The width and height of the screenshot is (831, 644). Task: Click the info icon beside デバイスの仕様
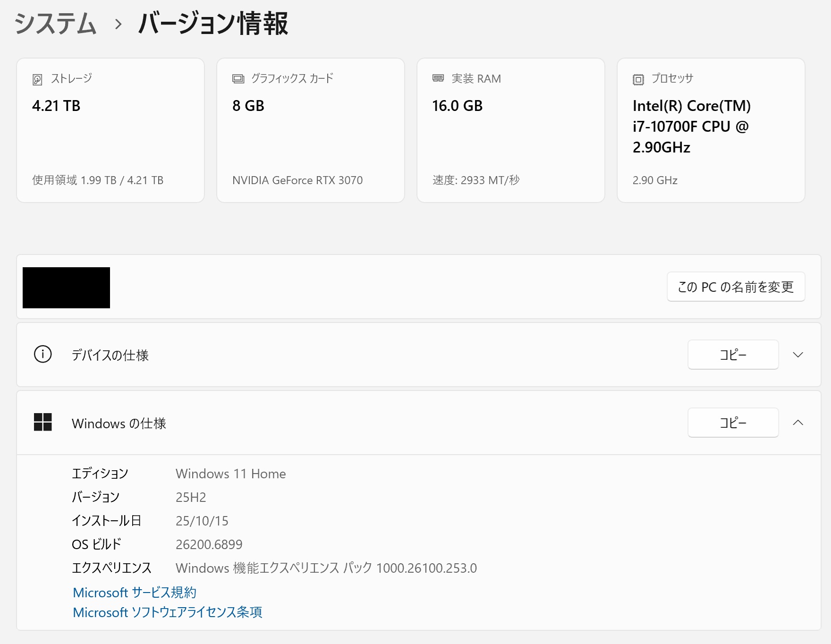pyautogui.click(x=43, y=354)
